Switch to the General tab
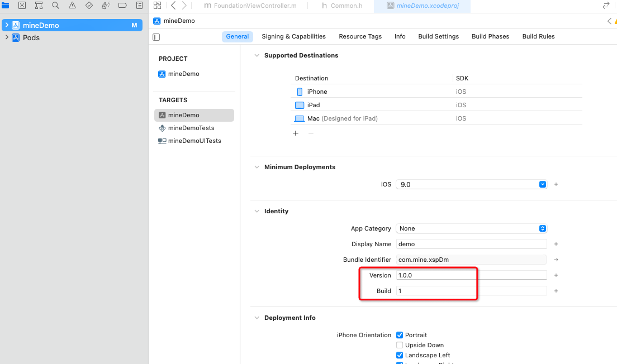Viewport: 617px width, 364px height. click(238, 36)
